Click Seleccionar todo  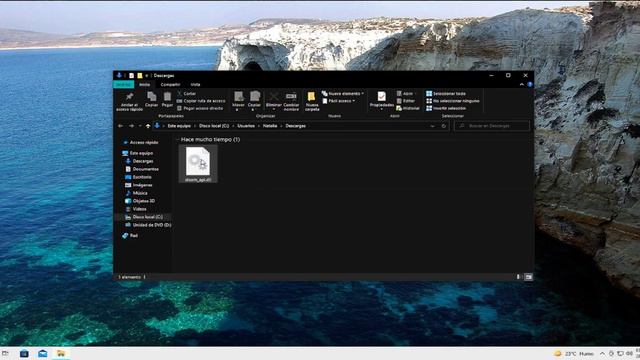tap(446, 93)
